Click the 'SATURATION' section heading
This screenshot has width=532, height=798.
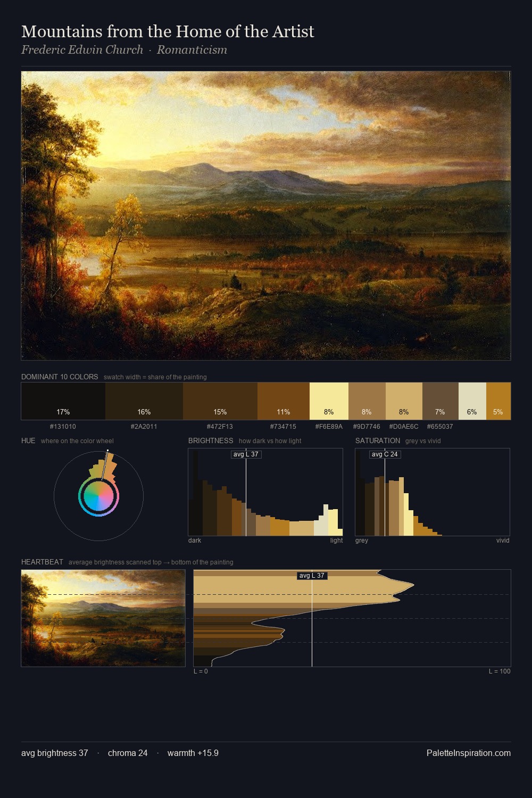click(378, 440)
